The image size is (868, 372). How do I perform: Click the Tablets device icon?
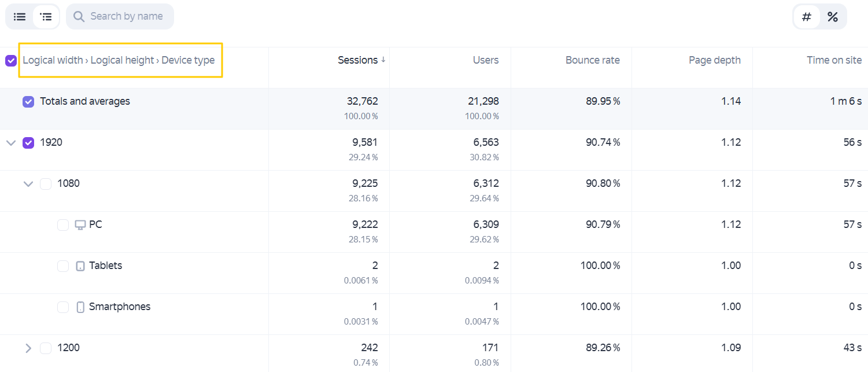(x=80, y=266)
